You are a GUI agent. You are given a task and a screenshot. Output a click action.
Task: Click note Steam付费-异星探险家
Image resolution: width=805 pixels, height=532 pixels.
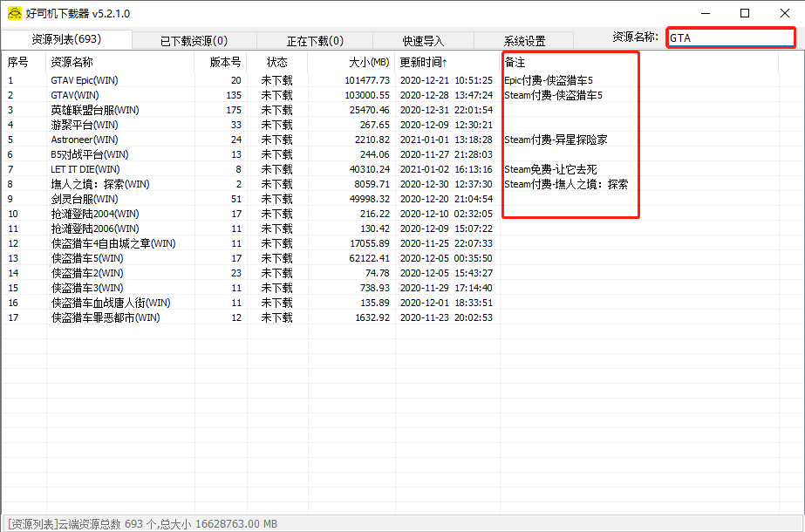point(556,140)
